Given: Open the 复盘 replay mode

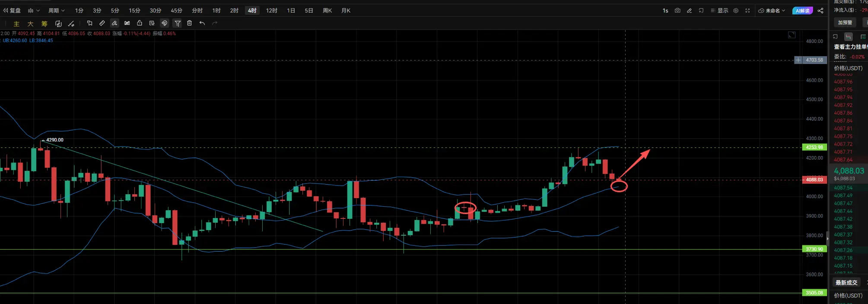Looking at the screenshot, I should point(12,10).
